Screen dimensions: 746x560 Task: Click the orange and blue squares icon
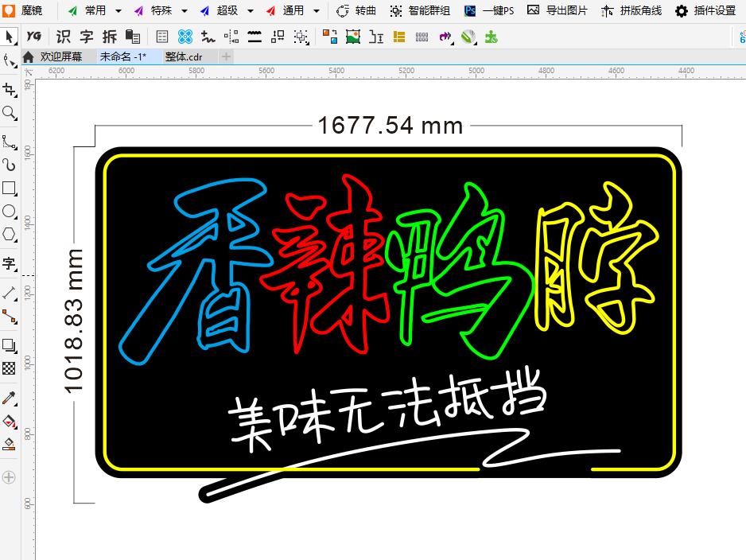pyautogui.click(x=330, y=36)
